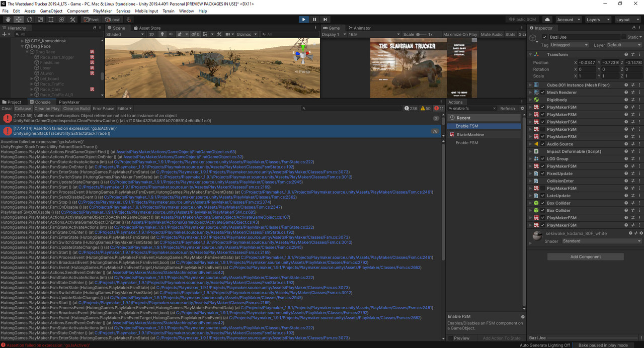Open the Layout dropdown
Screen dimensions: 644x348
pyautogui.click(x=627, y=20)
